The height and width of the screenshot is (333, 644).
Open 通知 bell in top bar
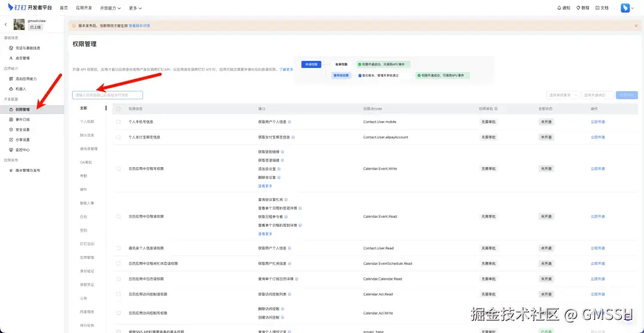563,8
